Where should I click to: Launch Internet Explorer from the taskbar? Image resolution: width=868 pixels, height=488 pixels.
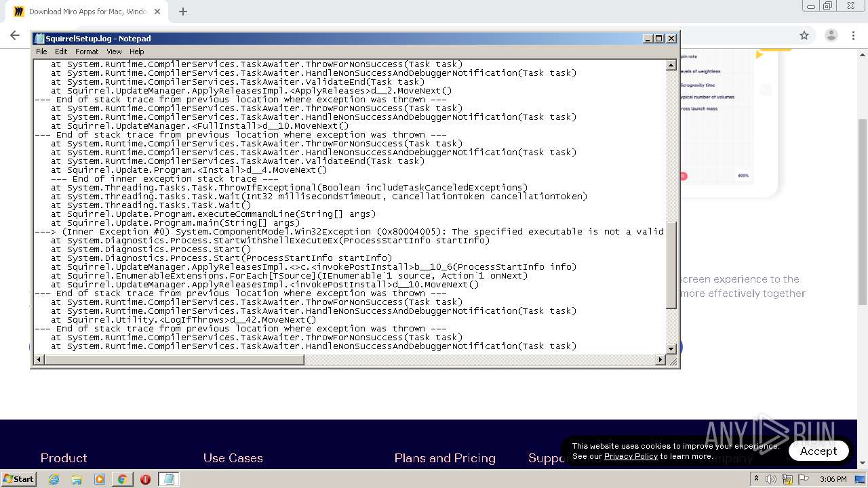coord(54,479)
